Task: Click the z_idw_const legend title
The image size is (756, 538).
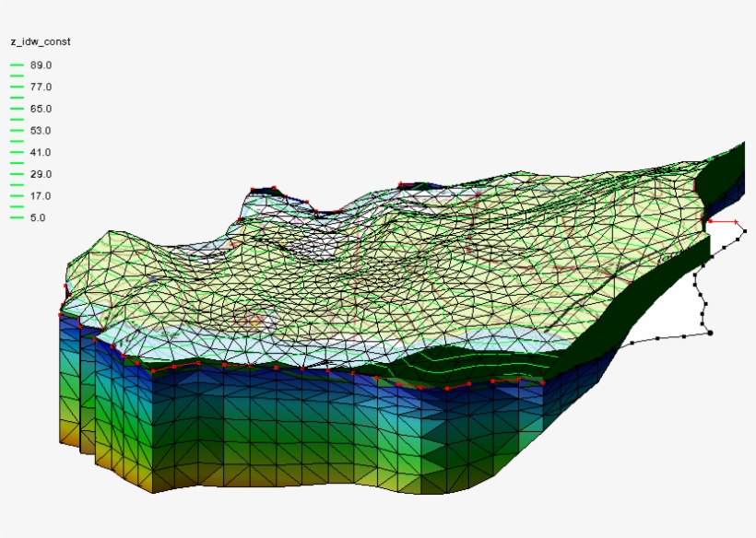Action: [x=41, y=41]
